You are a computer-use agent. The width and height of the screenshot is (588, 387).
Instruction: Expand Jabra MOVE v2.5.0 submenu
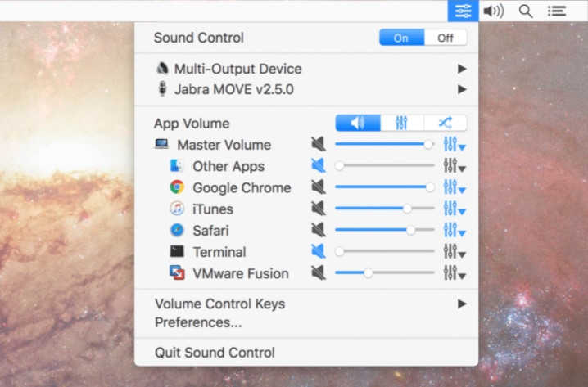tap(462, 88)
